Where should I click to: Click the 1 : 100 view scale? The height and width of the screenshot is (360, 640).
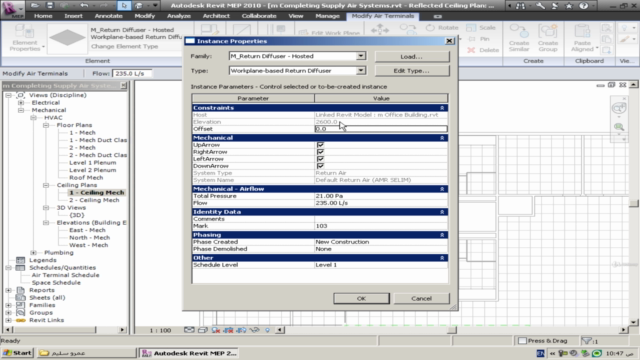(160, 330)
